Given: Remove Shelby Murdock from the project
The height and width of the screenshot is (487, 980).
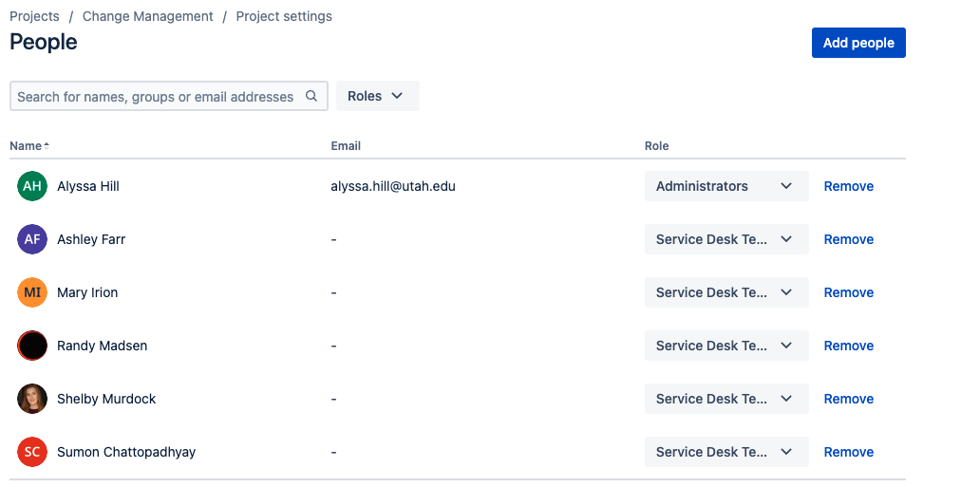Looking at the screenshot, I should click(848, 399).
